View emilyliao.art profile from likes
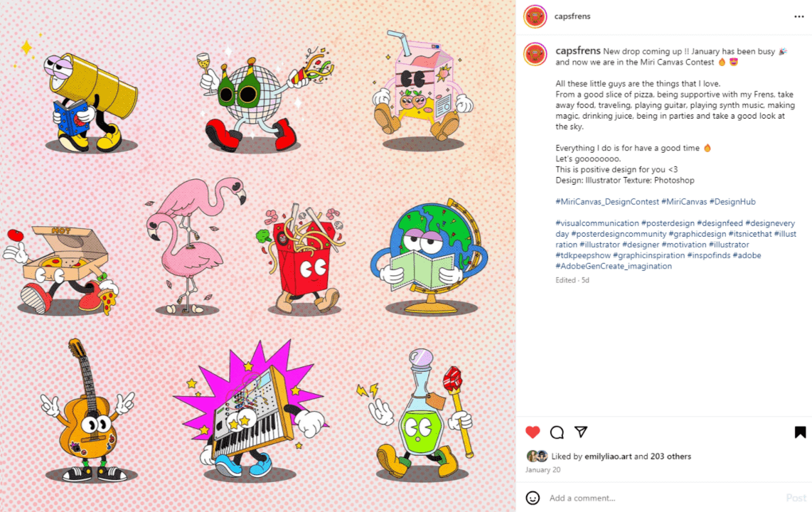 608,456
